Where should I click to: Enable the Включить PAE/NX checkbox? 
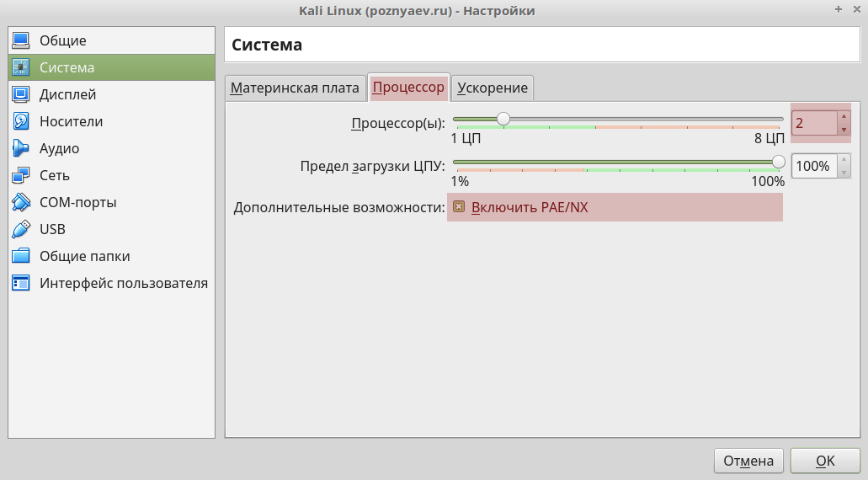(459, 207)
